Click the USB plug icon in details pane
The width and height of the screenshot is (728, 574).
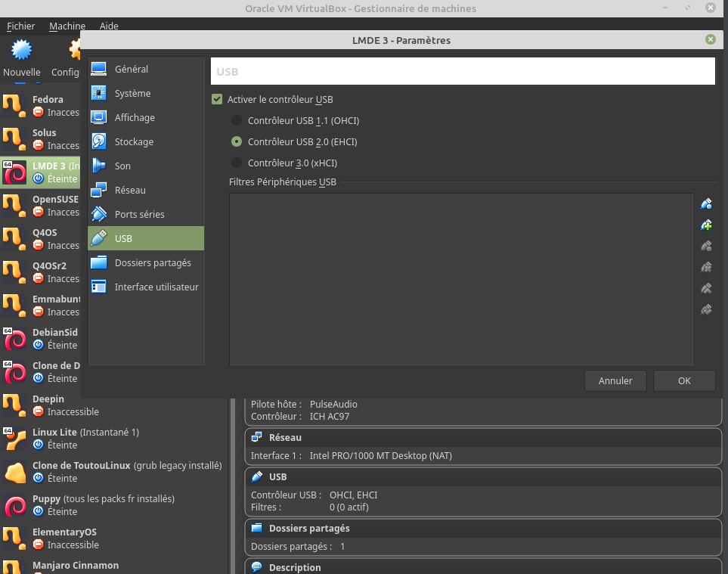pyautogui.click(x=256, y=476)
